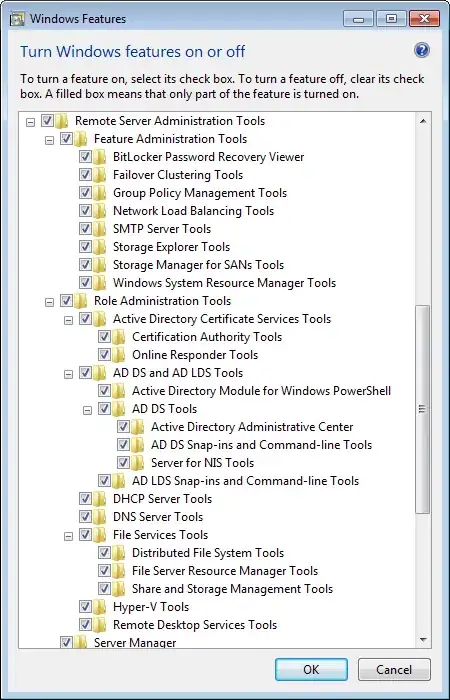
Task: Click the folder icon beside Server for NIS Tools
Action: click(138, 463)
